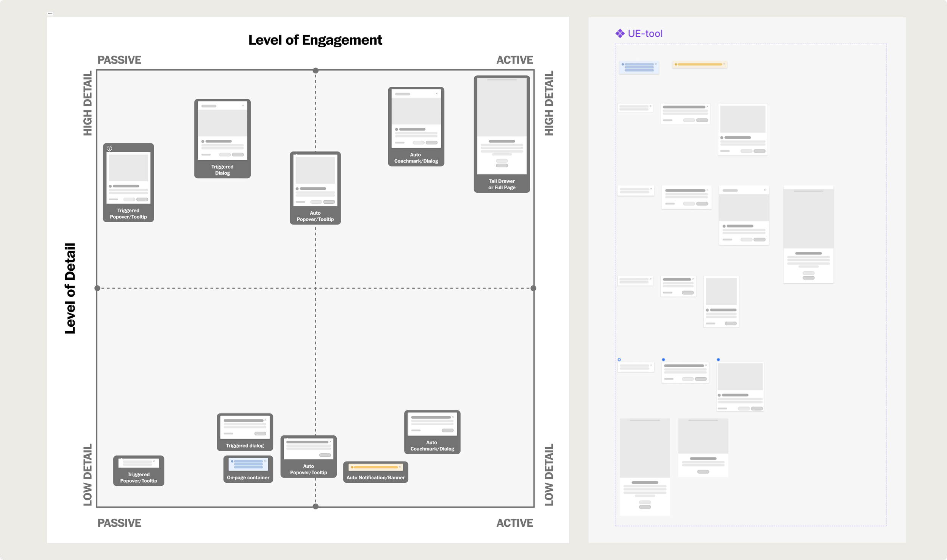This screenshot has width=947, height=560.
Task: Click the dot at right end of horizontal axis
Action: tap(533, 288)
